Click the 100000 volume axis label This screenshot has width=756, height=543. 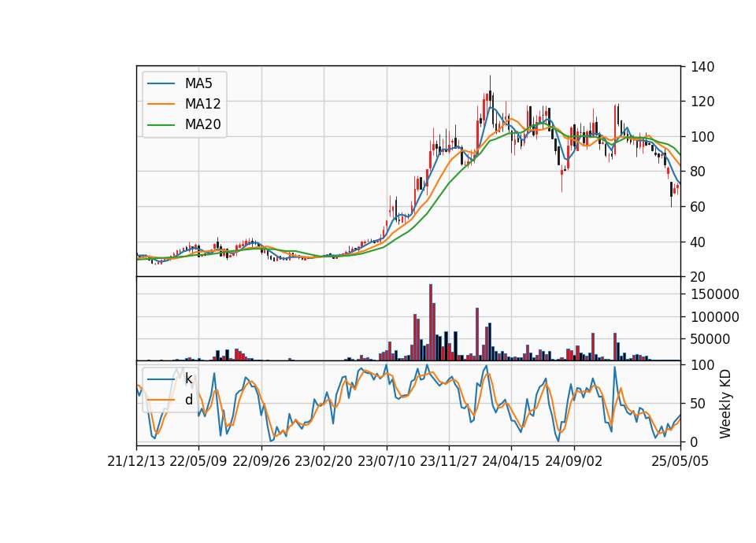pos(715,317)
